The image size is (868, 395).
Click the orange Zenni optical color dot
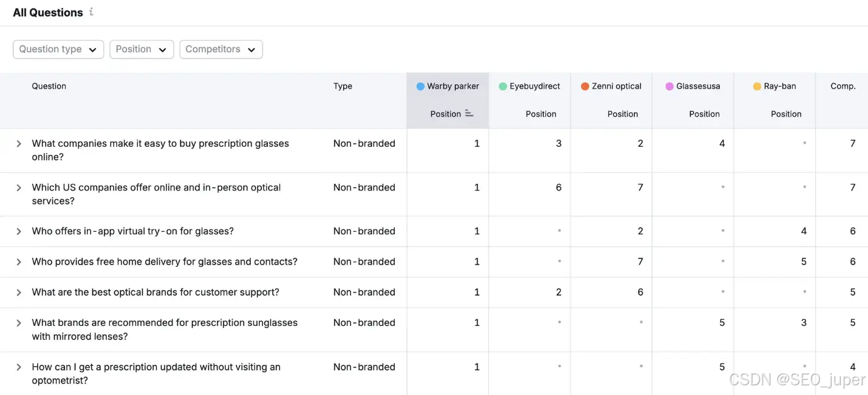pos(585,86)
